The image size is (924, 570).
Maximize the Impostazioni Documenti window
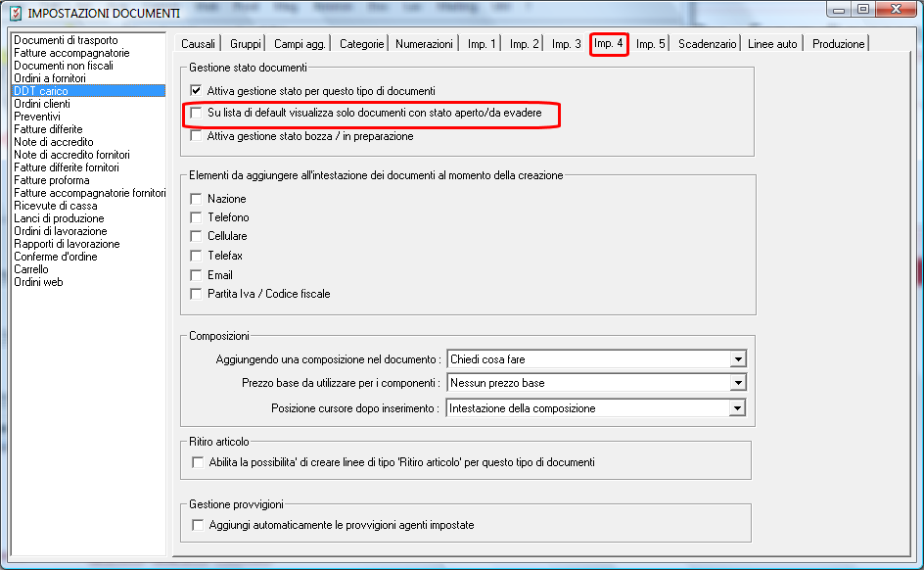[863, 10]
